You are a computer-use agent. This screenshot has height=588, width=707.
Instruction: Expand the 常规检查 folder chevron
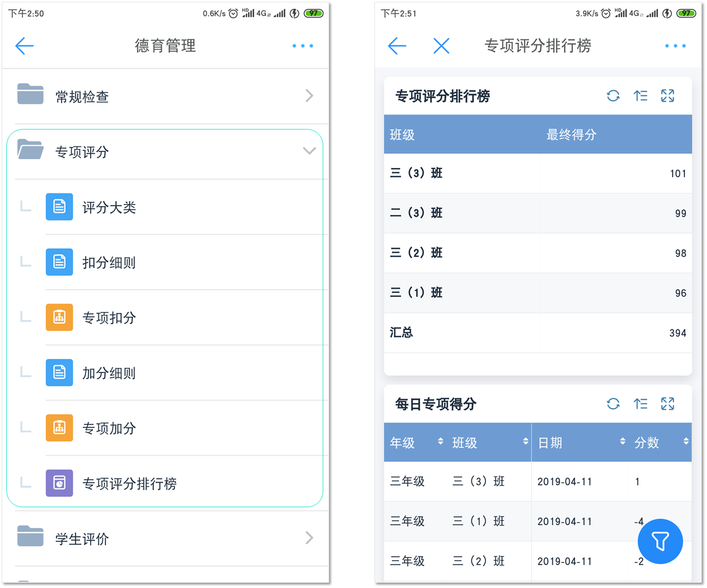(309, 96)
